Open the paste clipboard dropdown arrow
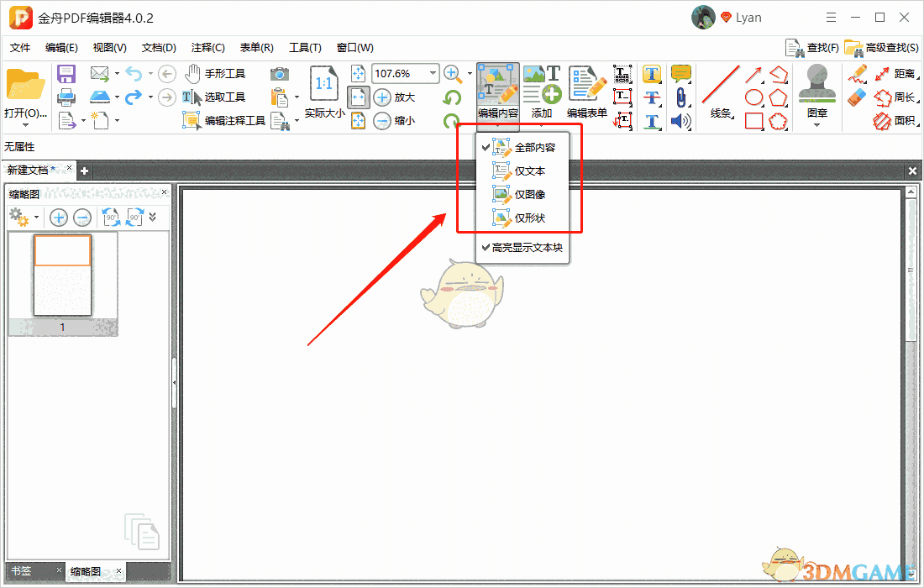This screenshot has width=924, height=588. pyautogui.click(x=296, y=98)
